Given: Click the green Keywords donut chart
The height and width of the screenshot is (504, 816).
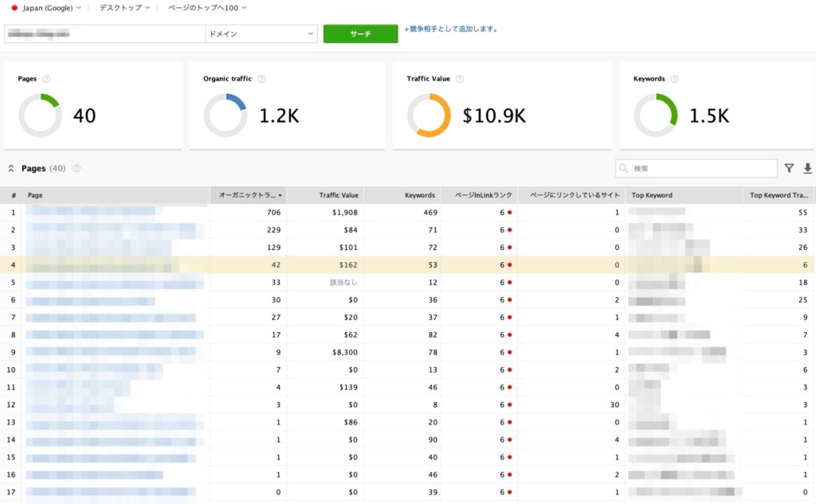Looking at the screenshot, I should 656,115.
